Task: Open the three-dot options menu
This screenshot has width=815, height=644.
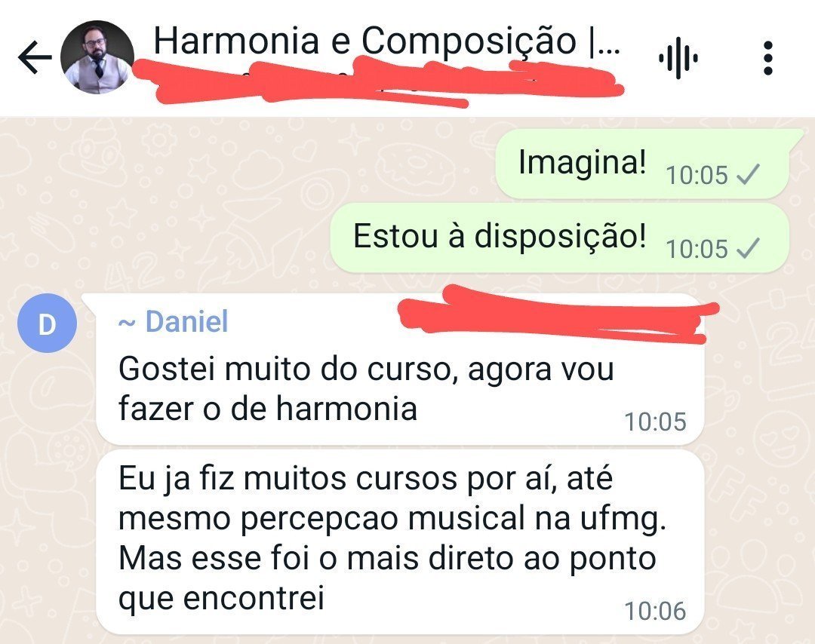Action: pyautogui.click(x=767, y=57)
